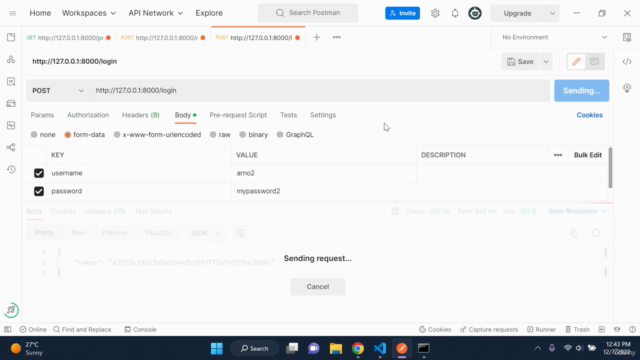The image size is (640, 360).
Task: Switch to the Params tab
Action: click(42, 115)
